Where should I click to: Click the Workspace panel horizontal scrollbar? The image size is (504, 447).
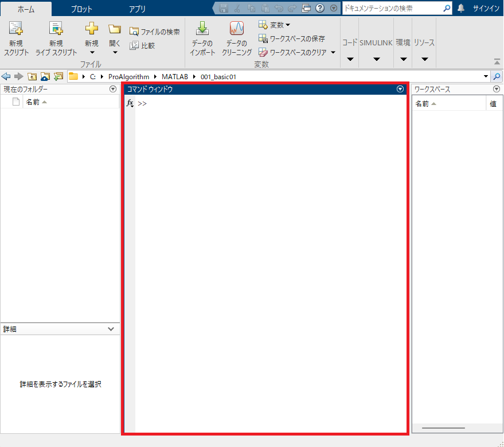pyautogui.click(x=443, y=428)
